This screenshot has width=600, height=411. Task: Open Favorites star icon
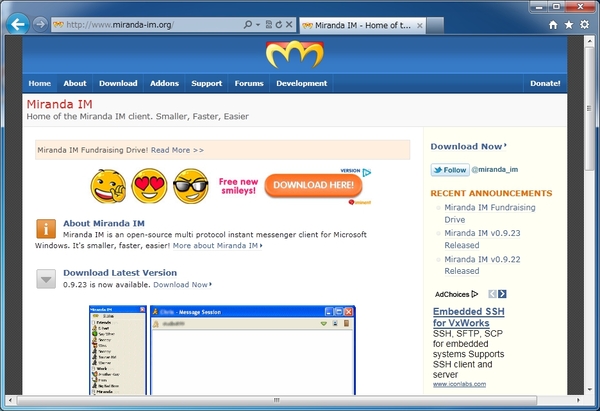(569, 24)
